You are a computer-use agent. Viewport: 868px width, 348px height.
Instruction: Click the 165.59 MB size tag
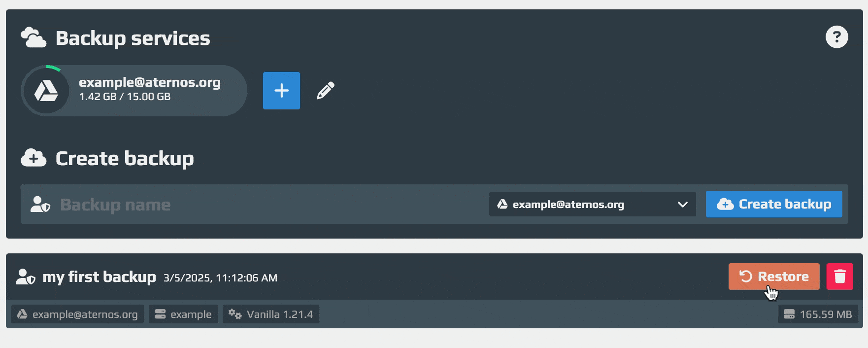818,314
